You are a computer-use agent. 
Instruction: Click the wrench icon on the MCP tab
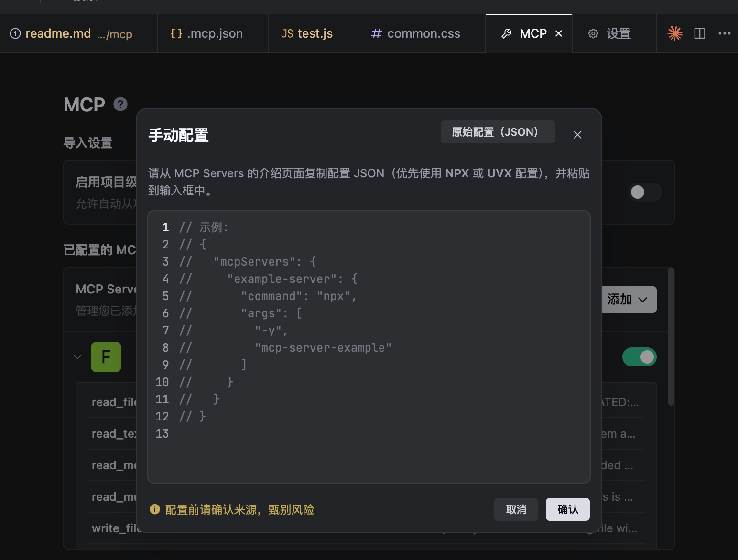click(x=507, y=33)
